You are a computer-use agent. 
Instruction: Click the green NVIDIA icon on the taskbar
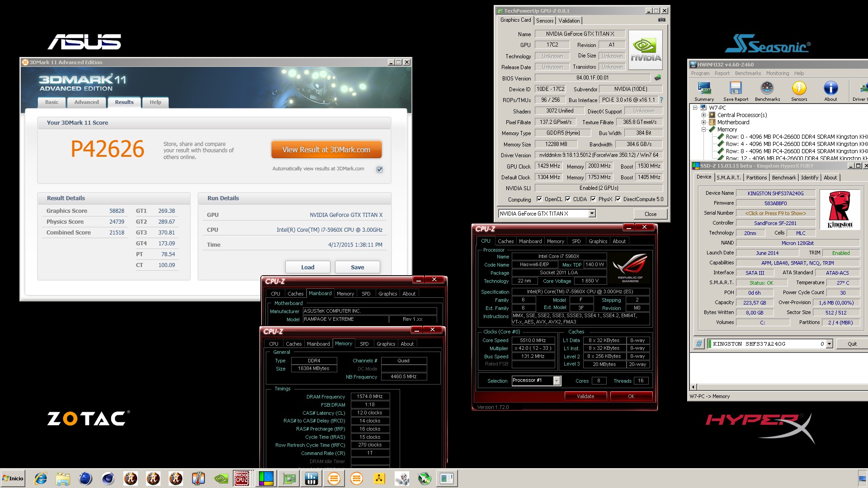click(221, 479)
